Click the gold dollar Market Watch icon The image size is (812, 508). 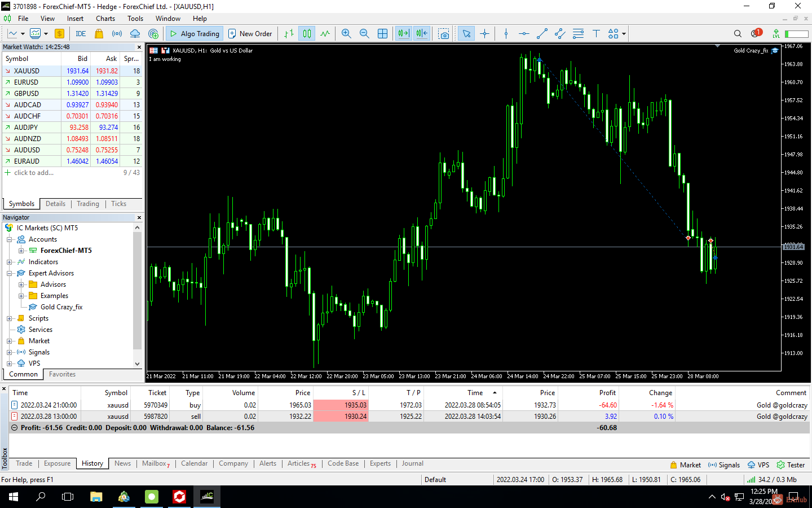click(x=59, y=33)
